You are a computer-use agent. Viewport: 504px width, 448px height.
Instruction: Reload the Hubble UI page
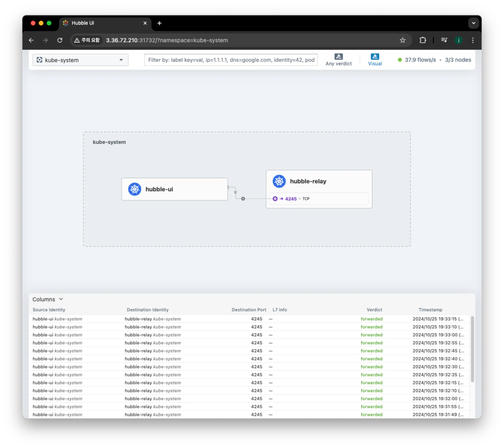point(60,40)
